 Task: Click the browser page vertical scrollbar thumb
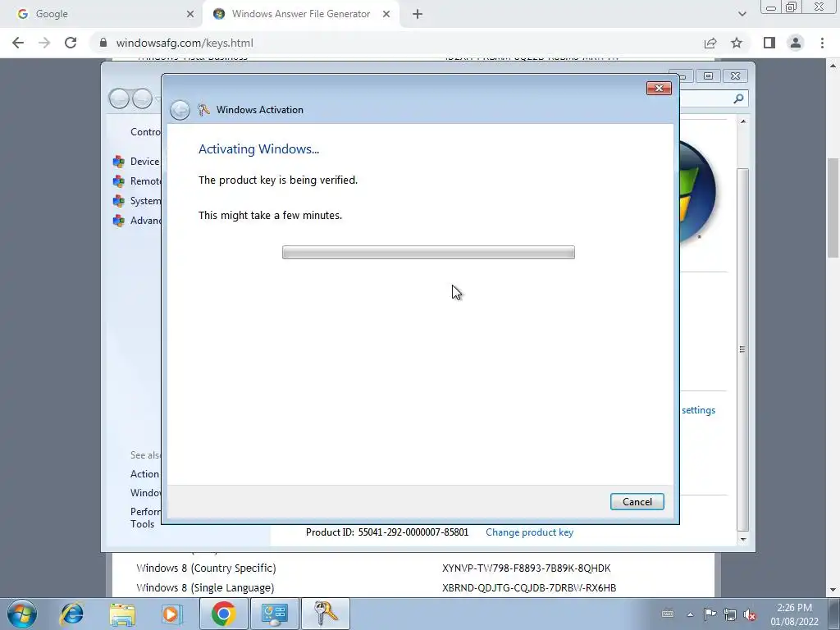pos(833,208)
